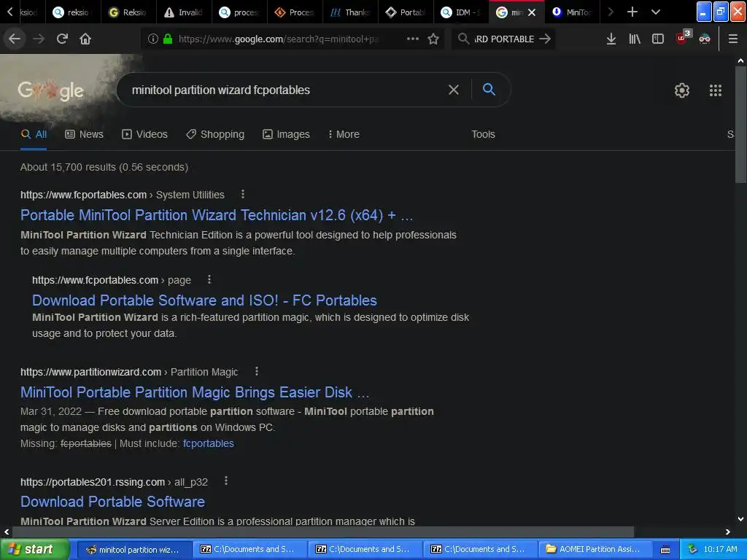747x560 pixels.
Task: Open options for the partitionwizard.com result
Action: 256,371
